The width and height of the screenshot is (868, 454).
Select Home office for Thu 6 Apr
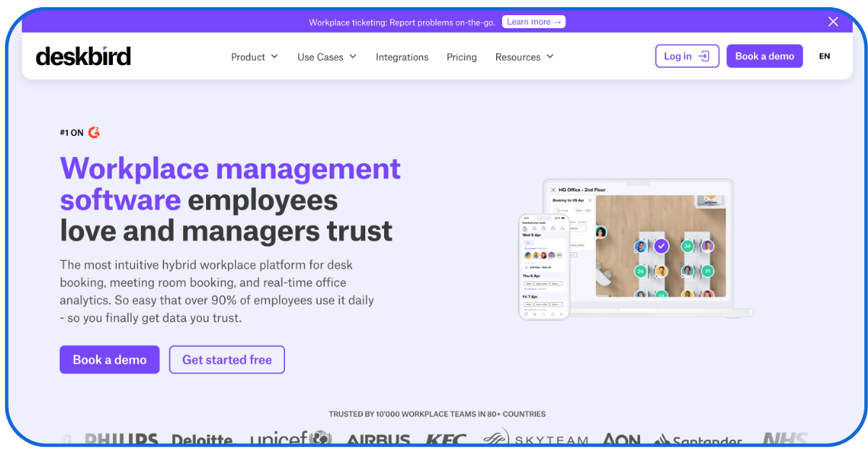[x=542, y=283]
